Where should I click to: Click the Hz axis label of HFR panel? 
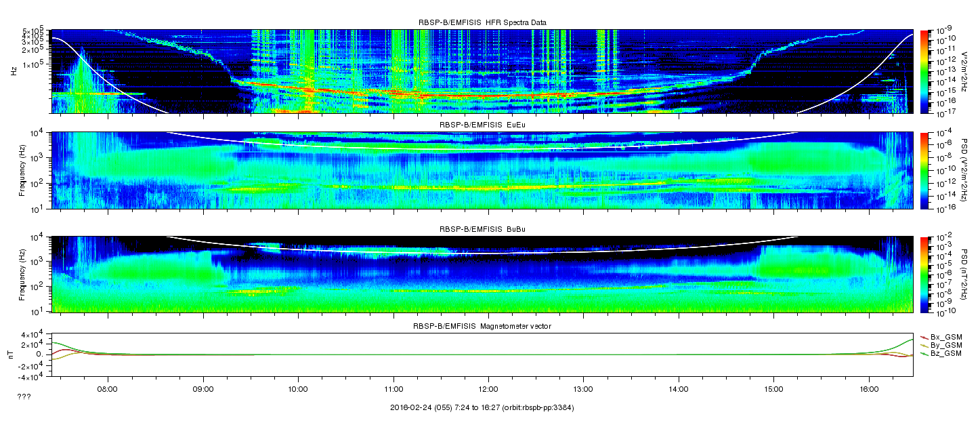(x=12, y=71)
